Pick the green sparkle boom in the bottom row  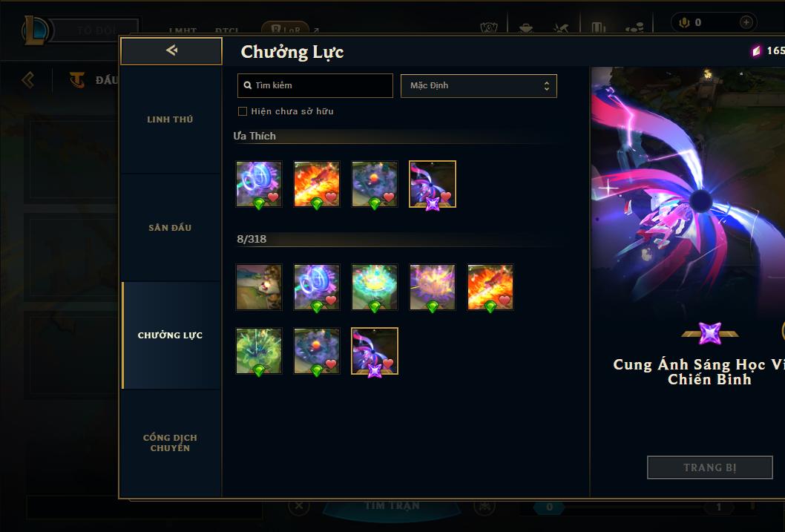tap(259, 351)
